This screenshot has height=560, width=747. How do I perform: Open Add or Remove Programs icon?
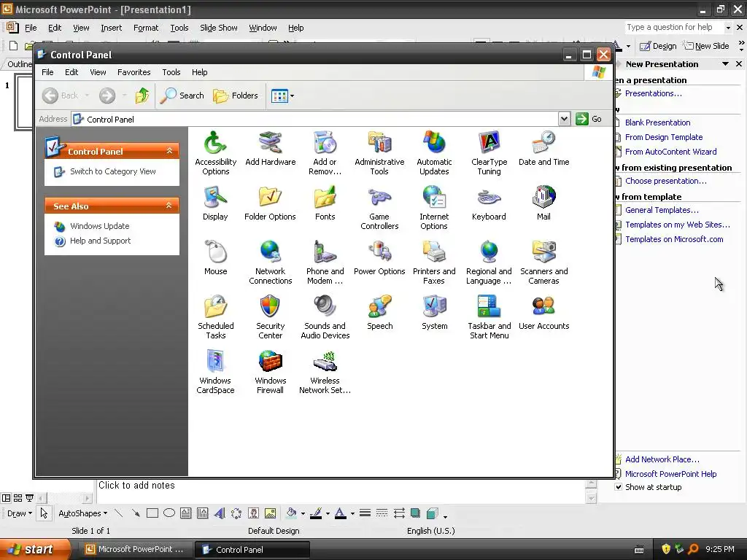click(325, 152)
